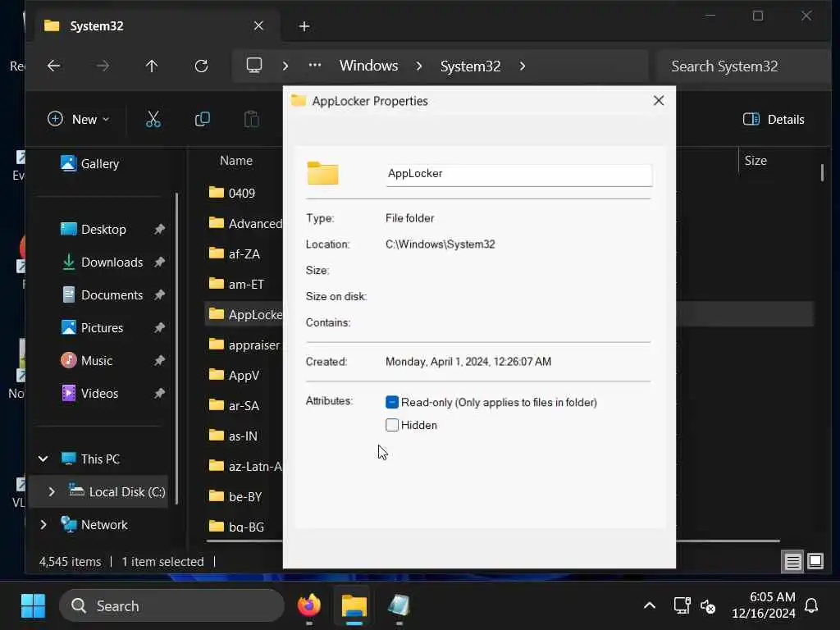Sort by the Name column header

click(x=236, y=161)
